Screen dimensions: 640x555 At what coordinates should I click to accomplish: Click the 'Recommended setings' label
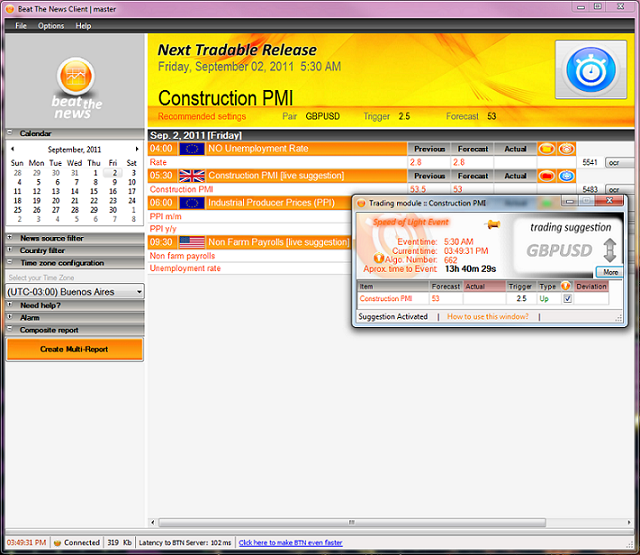(x=202, y=116)
